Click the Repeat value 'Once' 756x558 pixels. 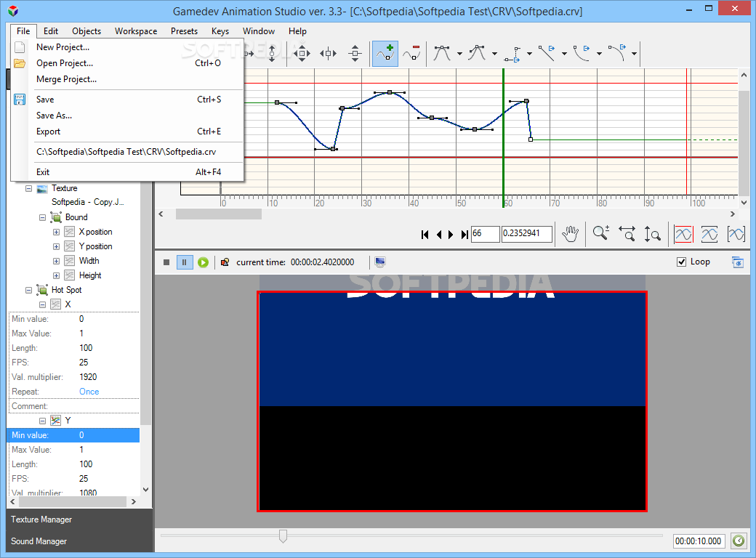point(89,392)
